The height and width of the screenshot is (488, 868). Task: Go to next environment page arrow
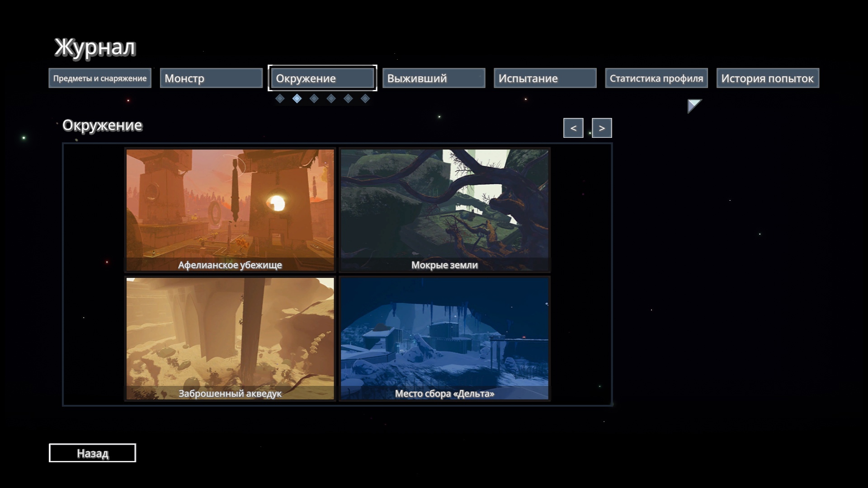602,128
